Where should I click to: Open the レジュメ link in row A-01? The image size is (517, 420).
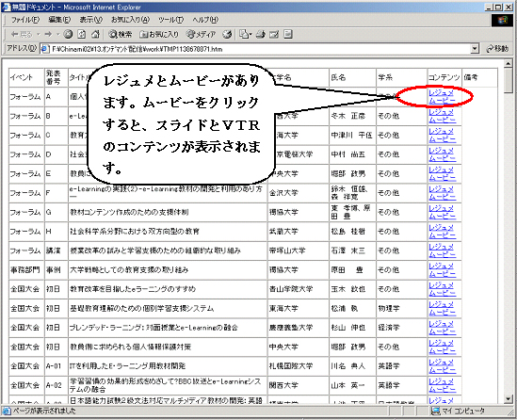pos(441,362)
